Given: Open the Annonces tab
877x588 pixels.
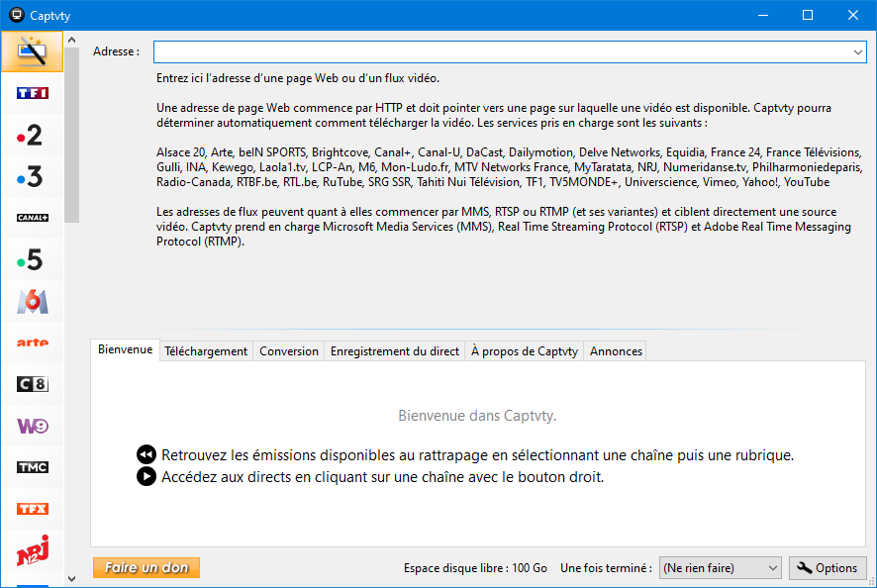Looking at the screenshot, I should pyautogui.click(x=616, y=351).
